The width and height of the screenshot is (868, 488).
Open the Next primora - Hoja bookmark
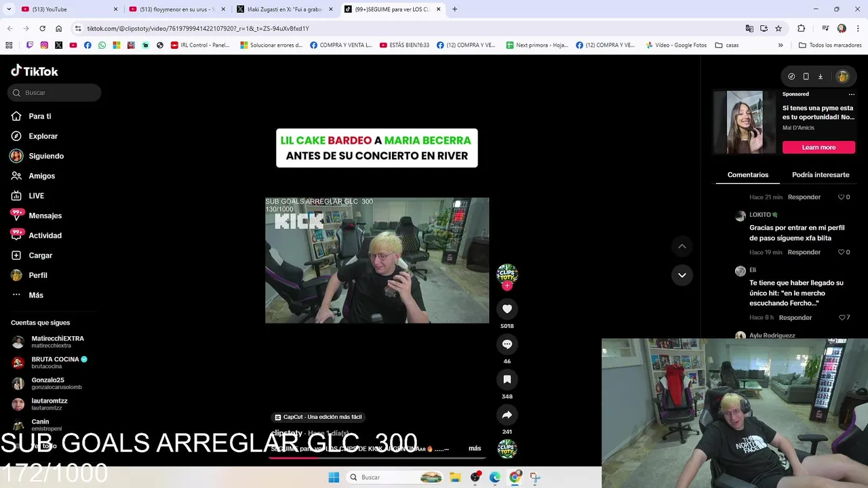[x=537, y=45]
